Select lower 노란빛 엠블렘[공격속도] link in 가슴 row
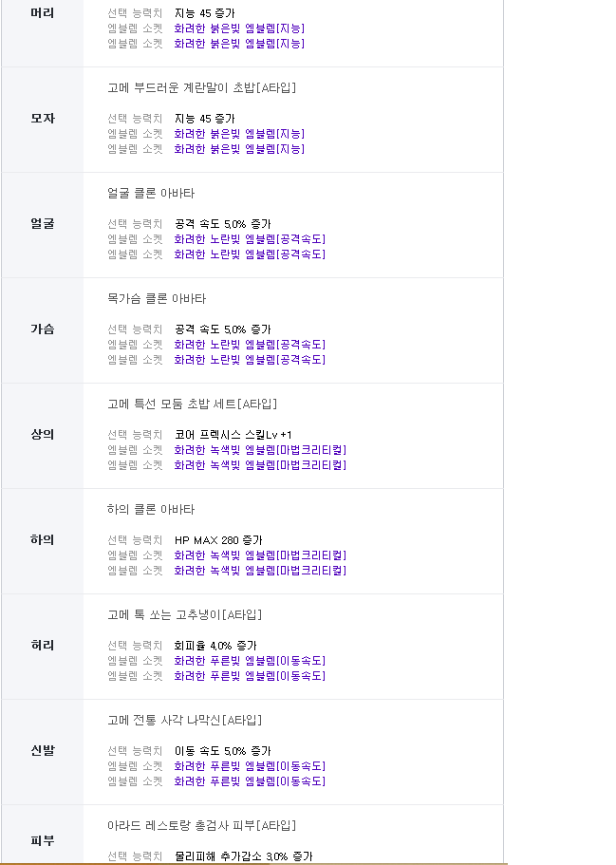 pyautogui.click(x=250, y=359)
